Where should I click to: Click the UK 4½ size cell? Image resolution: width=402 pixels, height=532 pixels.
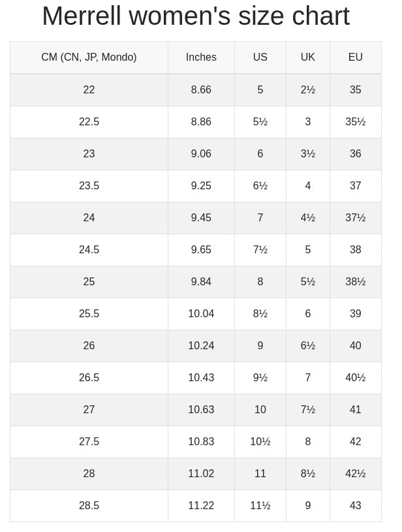pos(307,218)
